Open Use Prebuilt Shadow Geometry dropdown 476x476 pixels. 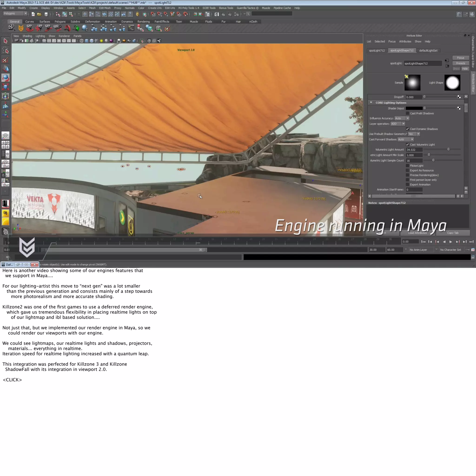(x=414, y=134)
